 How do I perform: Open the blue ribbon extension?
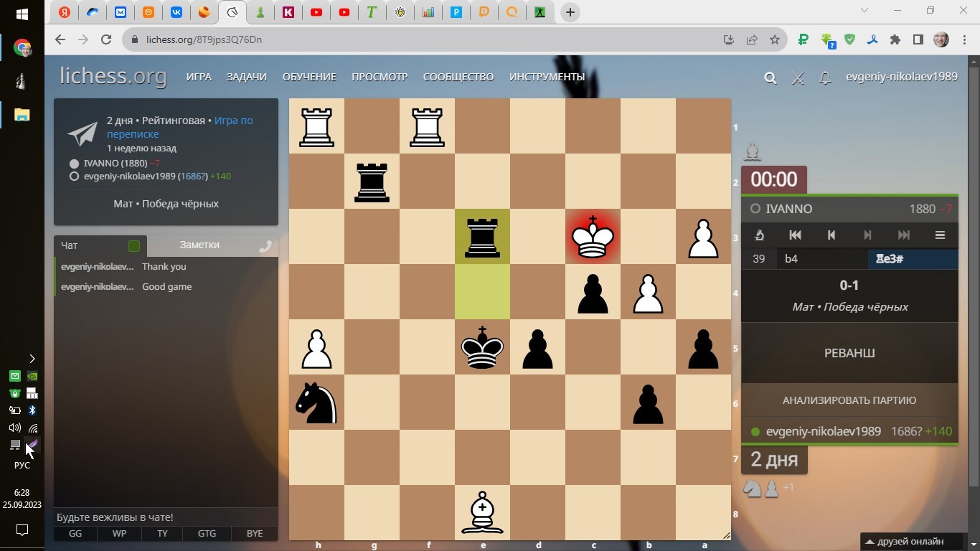tap(872, 40)
